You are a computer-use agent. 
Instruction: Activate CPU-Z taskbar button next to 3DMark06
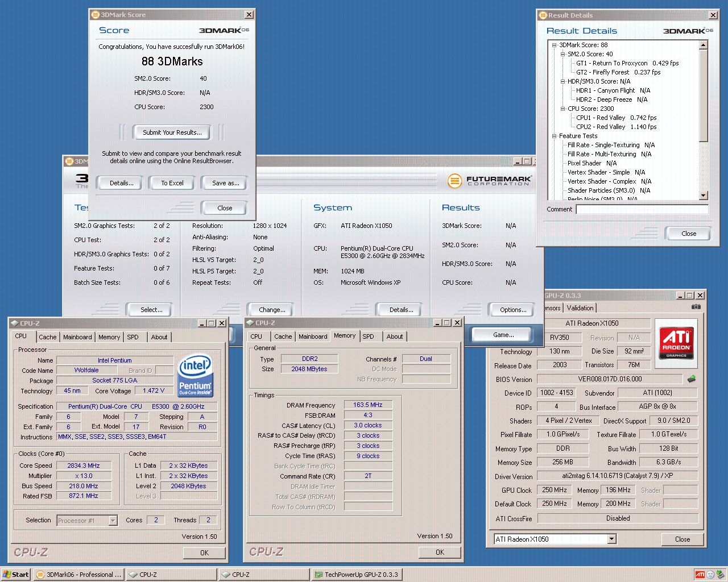pos(171,574)
